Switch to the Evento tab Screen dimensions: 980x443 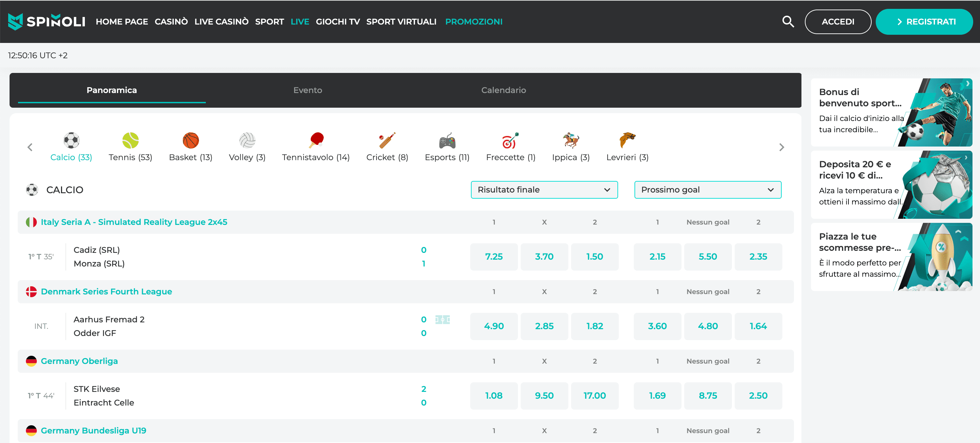[307, 90]
